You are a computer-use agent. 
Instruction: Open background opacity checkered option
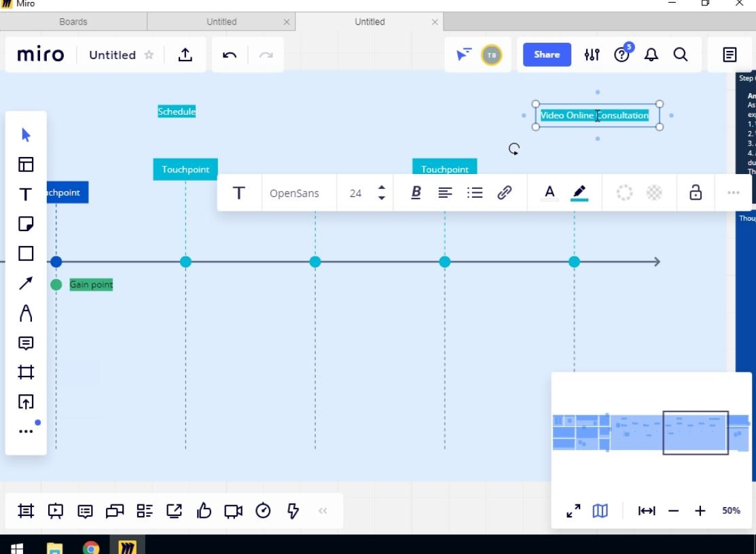click(654, 192)
